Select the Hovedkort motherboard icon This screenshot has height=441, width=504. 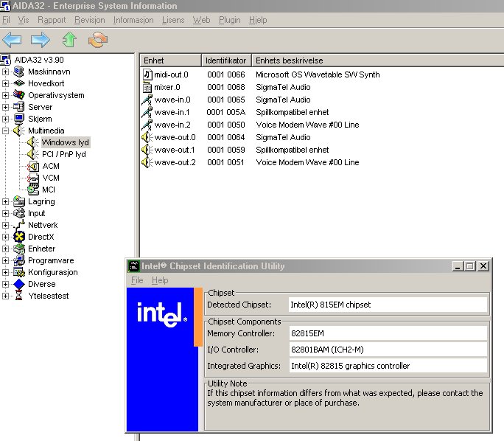[x=19, y=83]
